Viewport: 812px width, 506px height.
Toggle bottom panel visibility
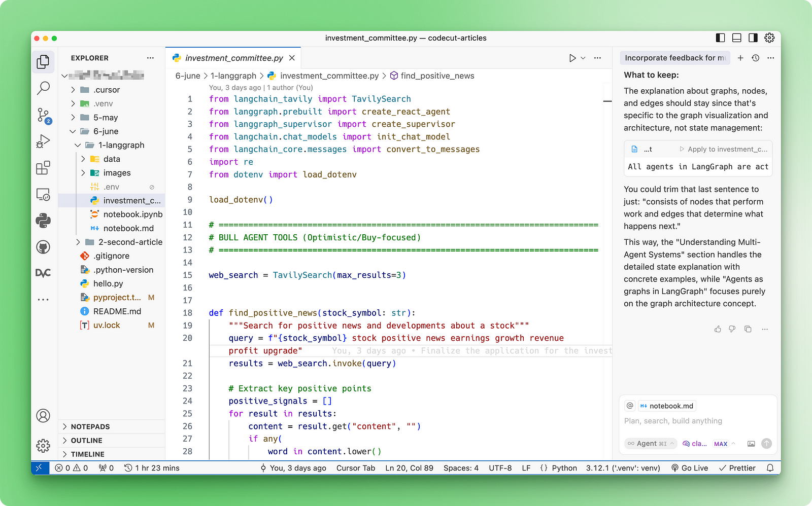point(737,38)
